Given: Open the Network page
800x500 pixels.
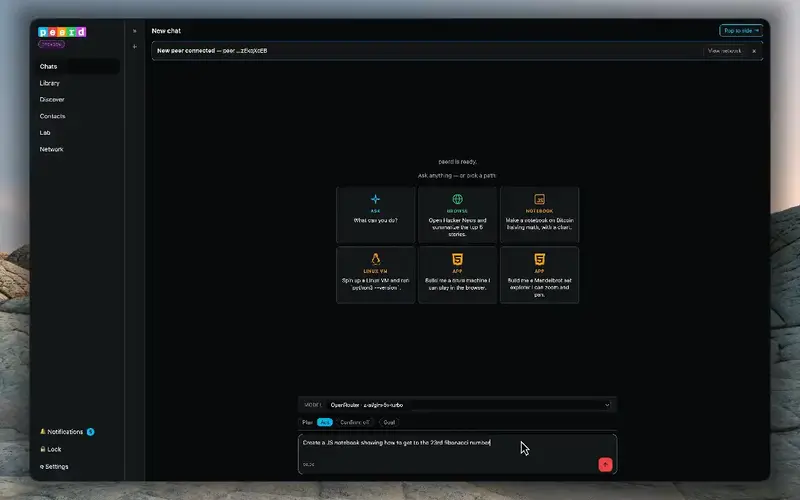Looking at the screenshot, I should 52,149.
